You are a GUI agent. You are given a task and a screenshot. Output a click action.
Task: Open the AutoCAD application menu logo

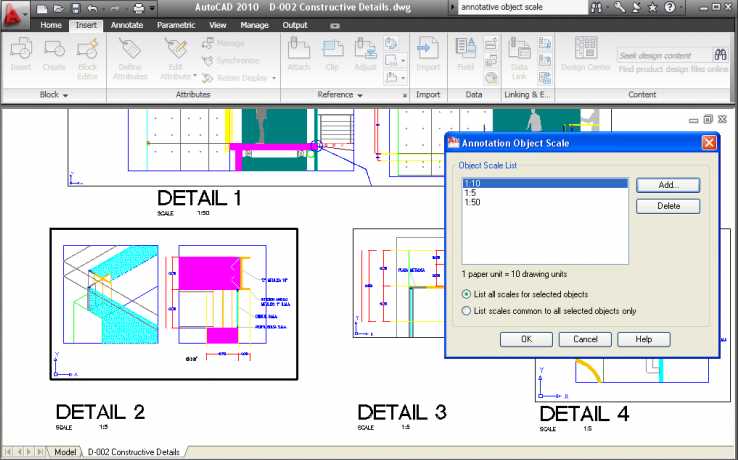(14, 16)
